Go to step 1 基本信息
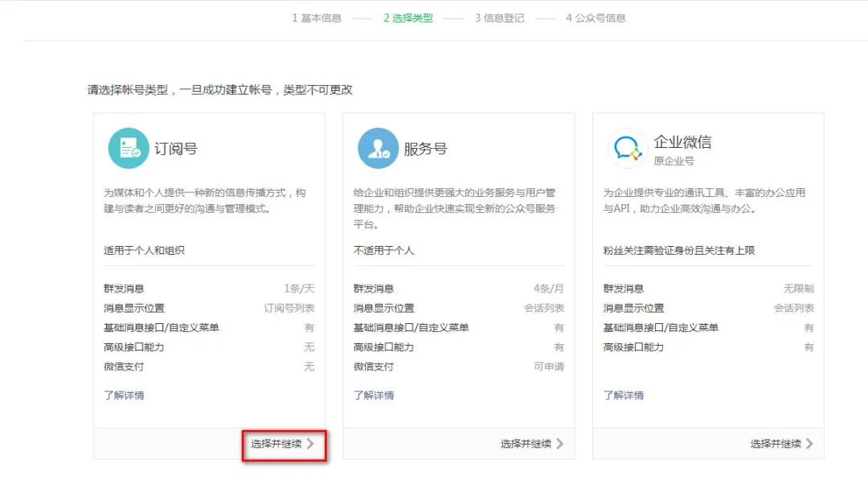The height and width of the screenshot is (492, 868). pyautogui.click(x=317, y=18)
